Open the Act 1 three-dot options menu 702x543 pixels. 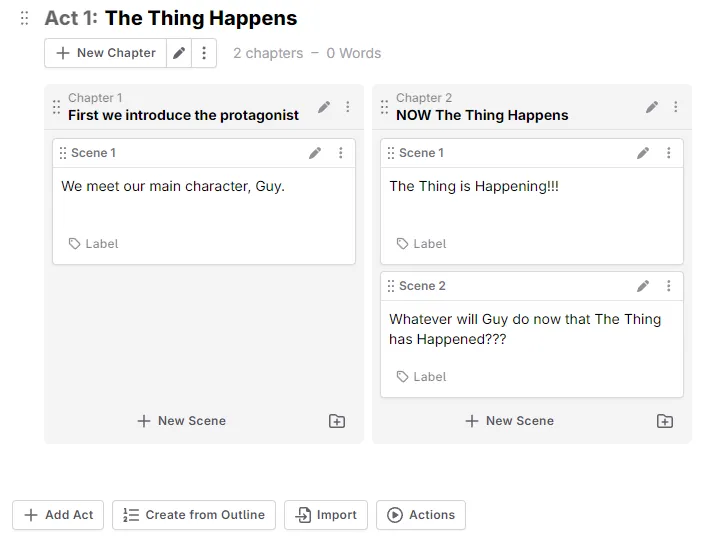pos(204,53)
